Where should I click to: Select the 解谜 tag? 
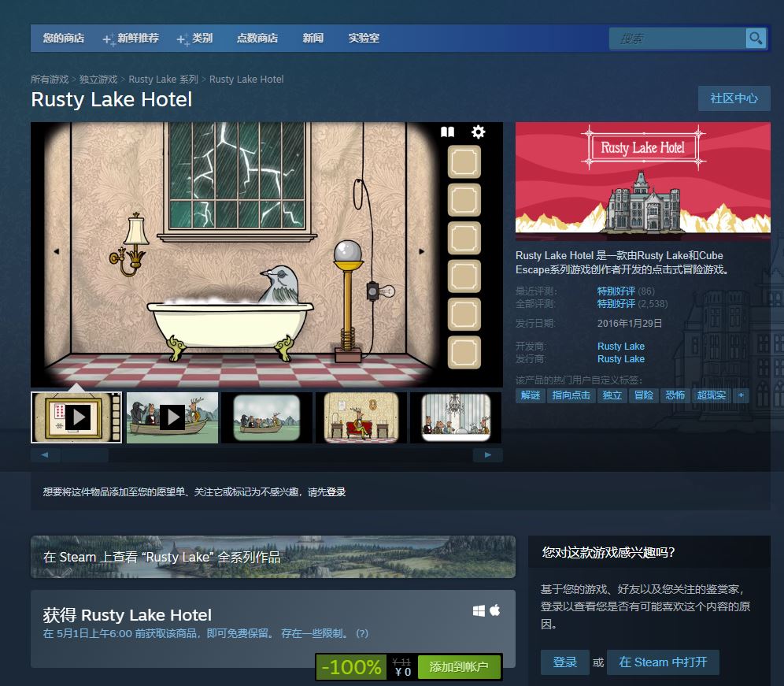click(x=531, y=395)
